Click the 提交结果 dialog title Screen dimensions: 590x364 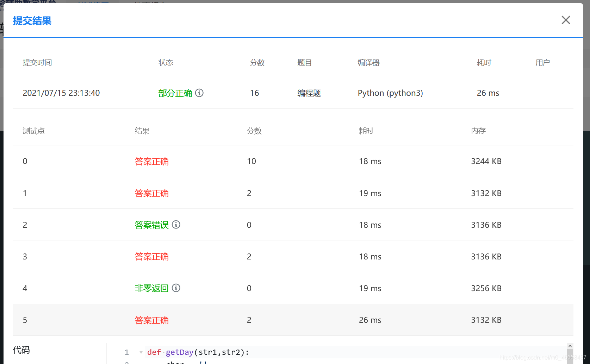32,21
